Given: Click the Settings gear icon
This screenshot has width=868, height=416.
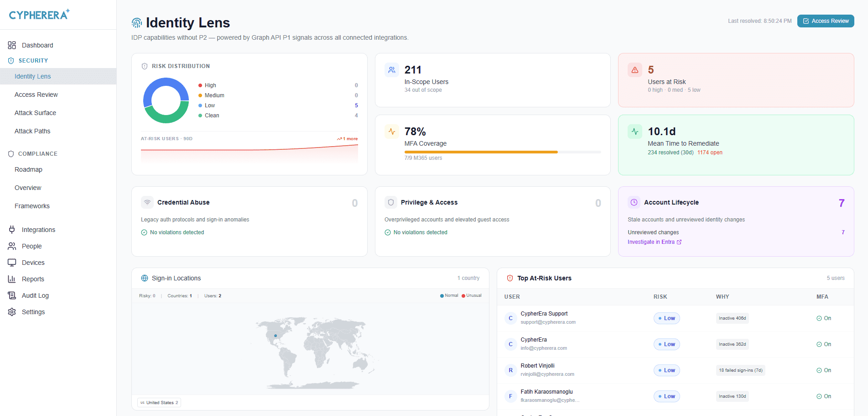Looking at the screenshot, I should click(x=12, y=312).
